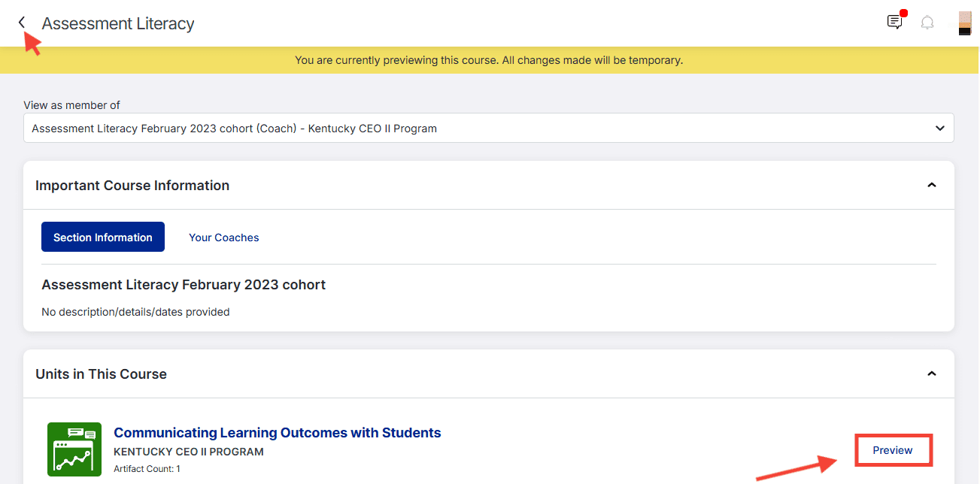Click the Important Course Information heading text
The width and height of the screenshot is (980, 484).
coord(132,186)
